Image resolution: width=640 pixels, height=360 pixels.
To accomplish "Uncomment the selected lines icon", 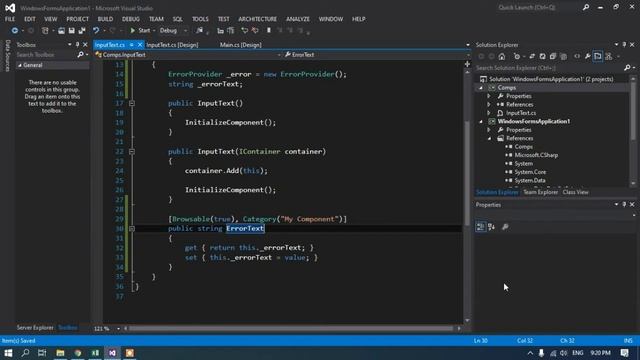I will click(x=255, y=31).
